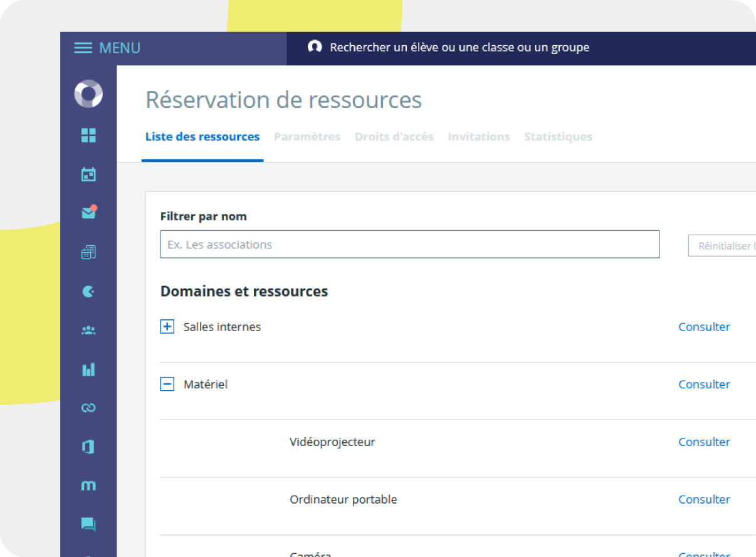Open the group of people sidebar icon
Viewport: 756px width, 557px height.
tap(88, 330)
